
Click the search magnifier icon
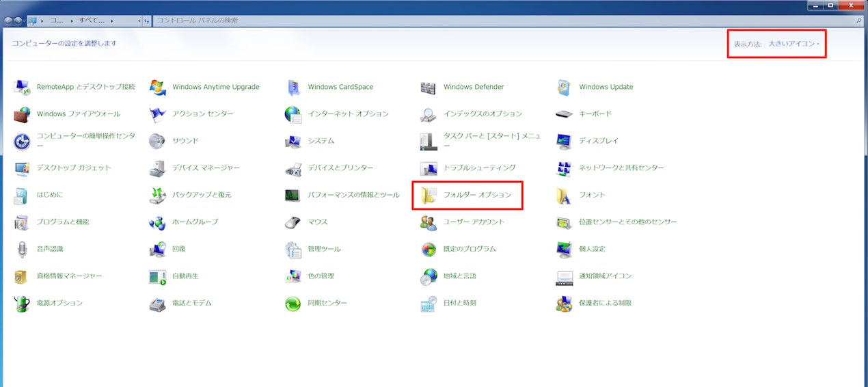tap(859, 21)
